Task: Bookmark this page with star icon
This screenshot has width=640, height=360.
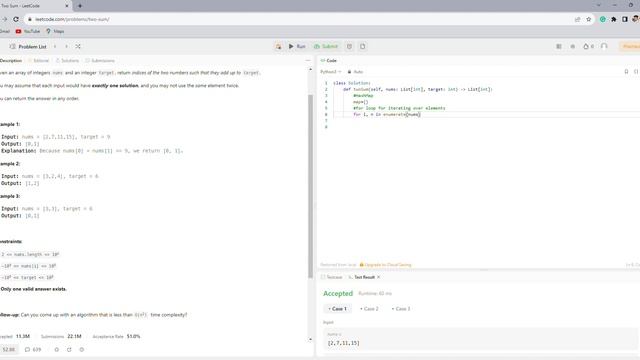Action: 589,19
